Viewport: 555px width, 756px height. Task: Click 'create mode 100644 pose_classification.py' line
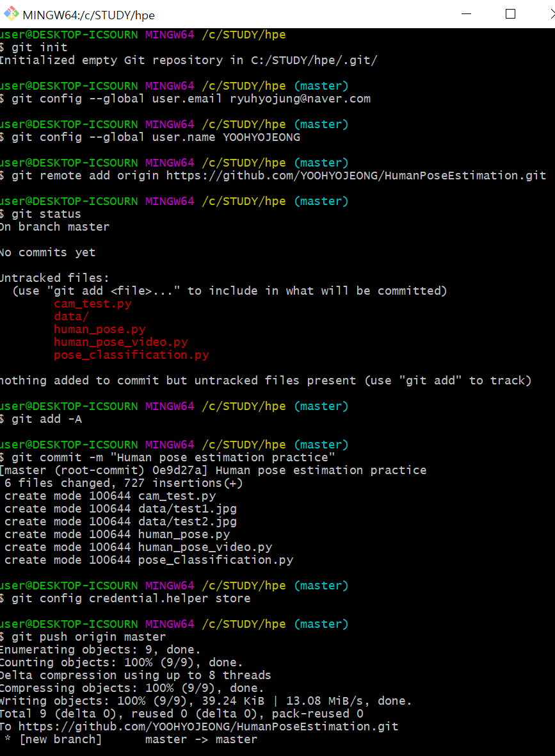point(149,560)
